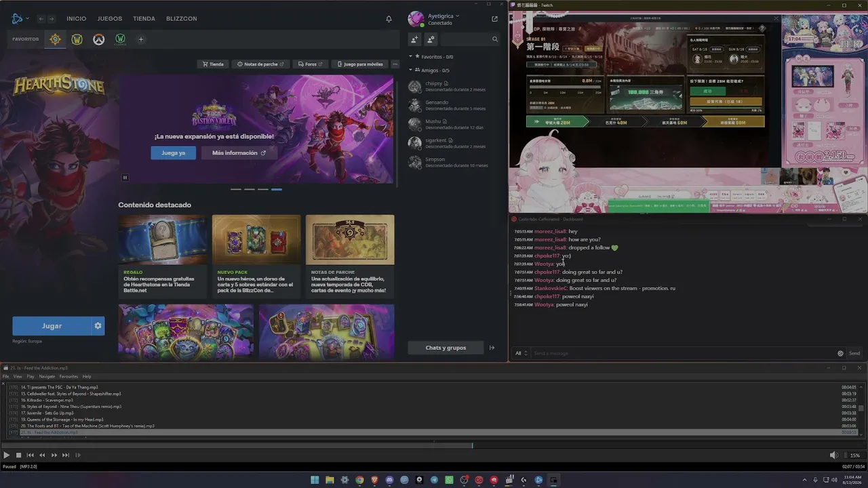The width and height of the screenshot is (868, 488).
Task: Open game settings gear next to Jugar
Action: pos(98,326)
